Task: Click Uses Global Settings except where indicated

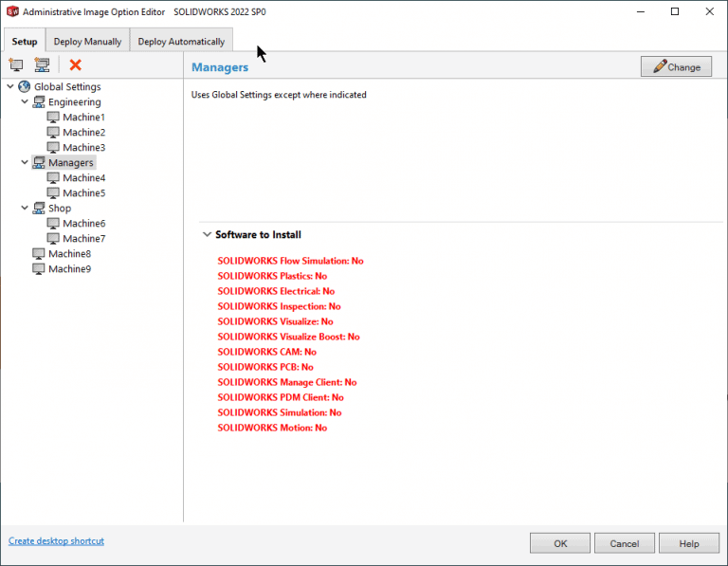Action: (x=279, y=95)
